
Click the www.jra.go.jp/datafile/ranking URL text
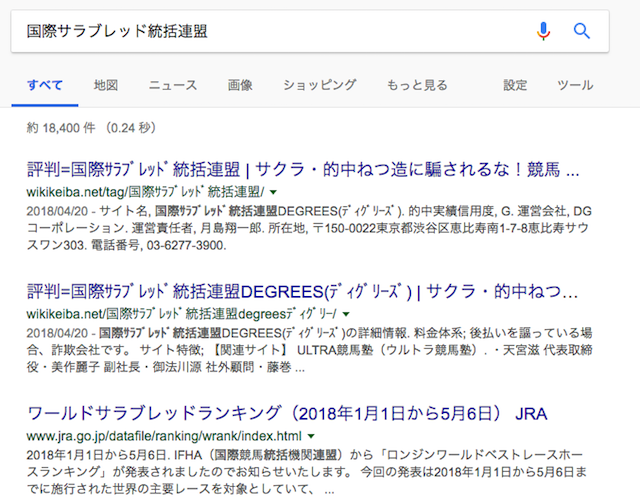coord(164,436)
